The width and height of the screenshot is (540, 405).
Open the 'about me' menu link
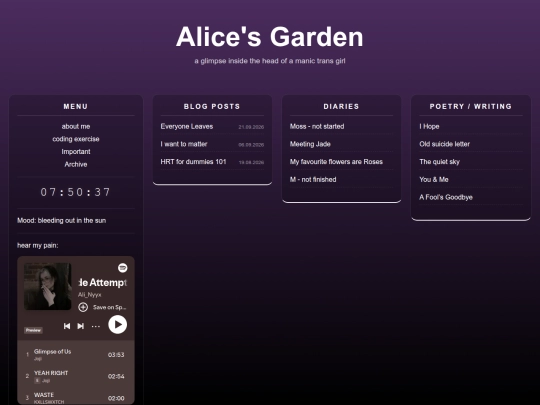pos(76,126)
